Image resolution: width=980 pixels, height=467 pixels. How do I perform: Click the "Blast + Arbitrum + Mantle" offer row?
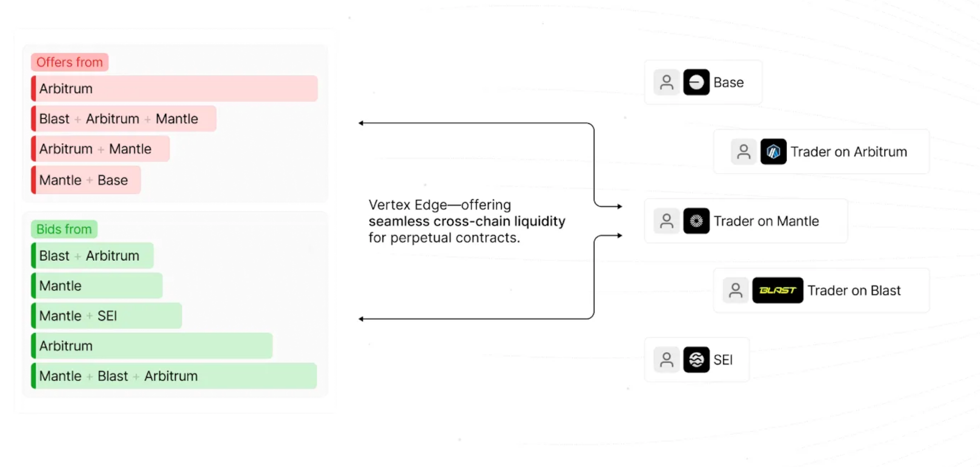pyautogui.click(x=123, y=119)
